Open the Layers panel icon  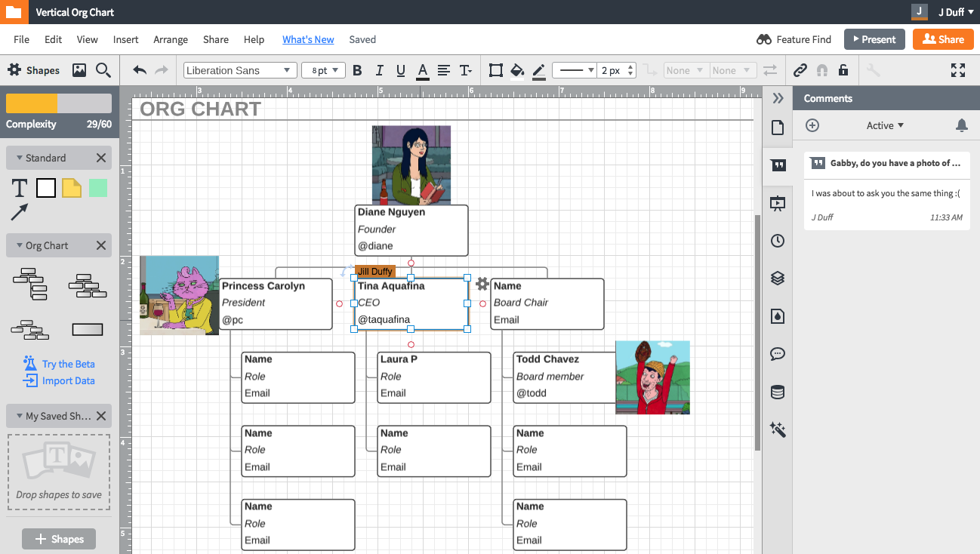(x=777, y=278)
